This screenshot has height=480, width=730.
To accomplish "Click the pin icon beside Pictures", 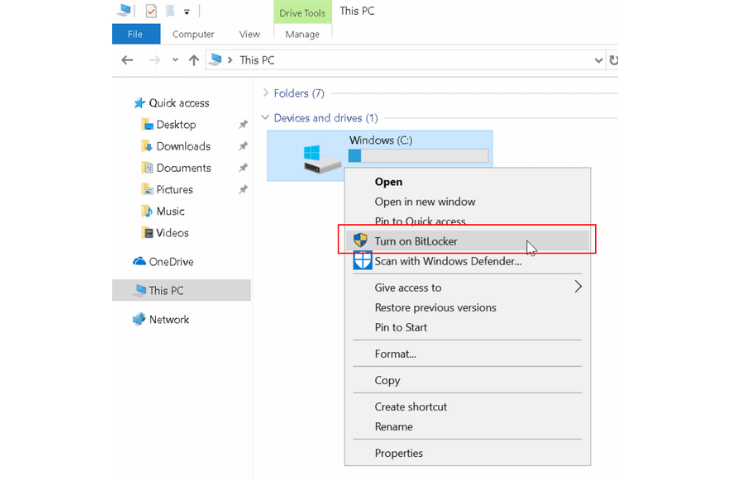I will (x=243, y=189).
